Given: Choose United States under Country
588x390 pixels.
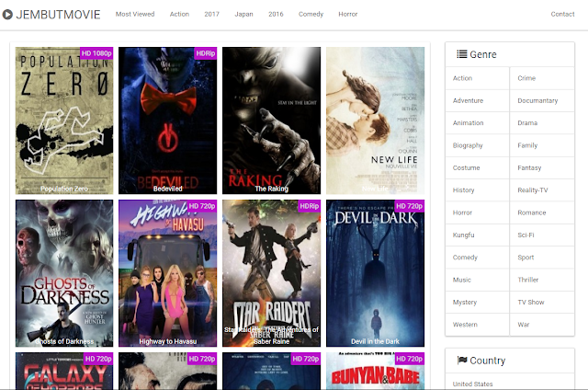Looking at the screenshot, I should [x=472, y=384].
